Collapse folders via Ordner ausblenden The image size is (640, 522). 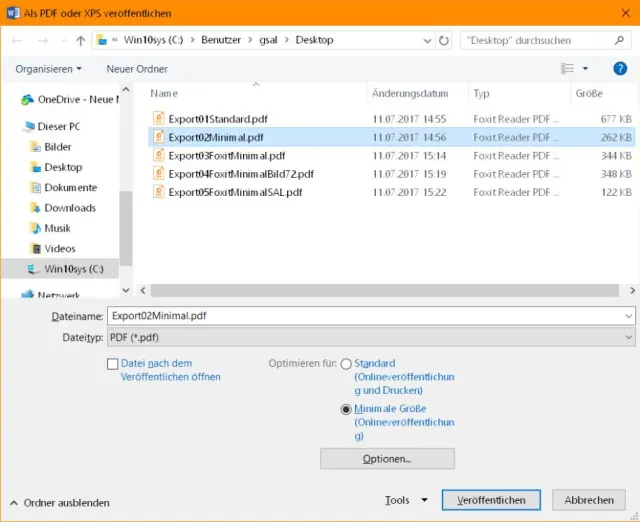pos(60,503)
